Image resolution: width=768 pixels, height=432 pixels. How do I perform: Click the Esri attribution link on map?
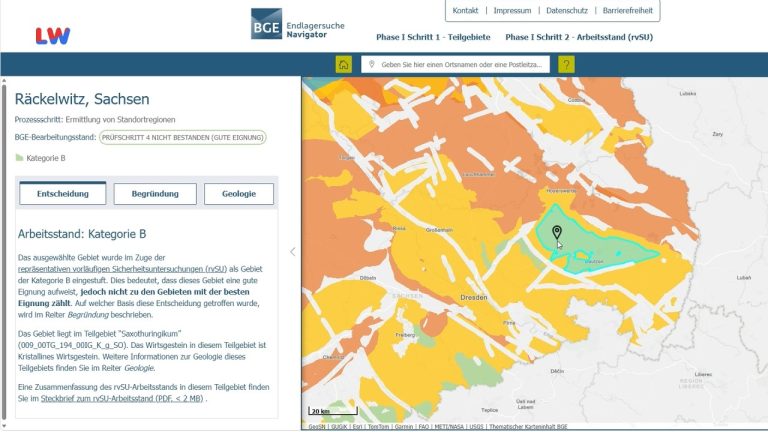pos(358,427)
